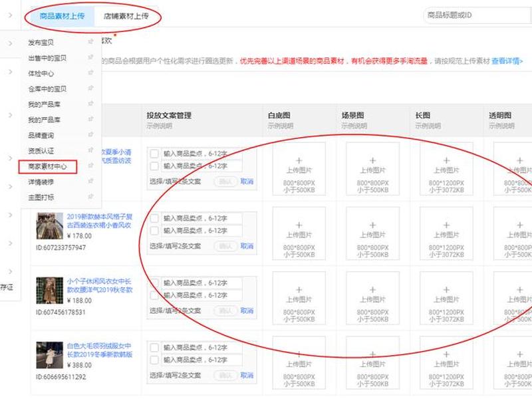Upload 场景图 for product ID 606695611292

[372, 363]
